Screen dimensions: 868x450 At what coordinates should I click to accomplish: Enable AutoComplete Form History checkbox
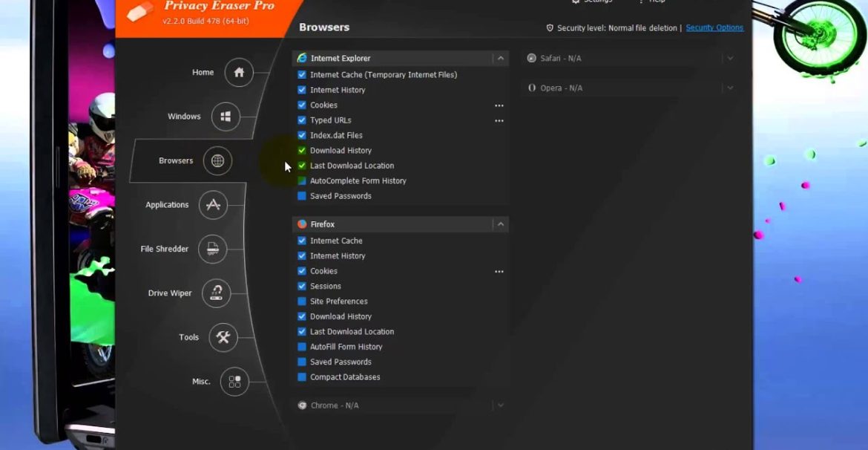pos(302,180)
